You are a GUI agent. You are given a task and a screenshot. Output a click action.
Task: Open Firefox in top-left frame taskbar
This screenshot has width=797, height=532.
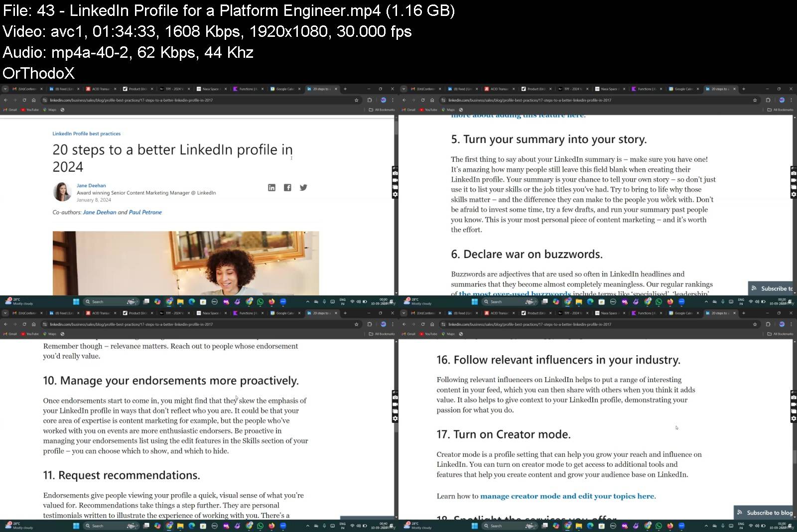coord(271,301)
